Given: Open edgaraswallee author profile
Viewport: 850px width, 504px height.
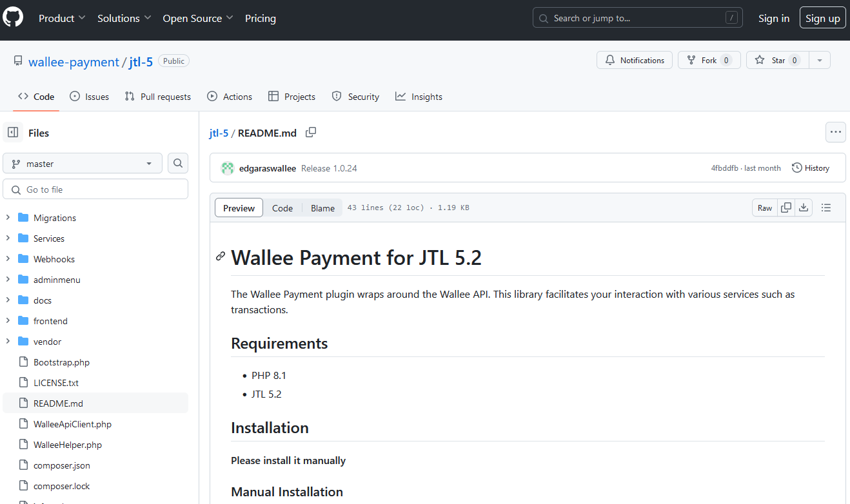Looking at the screenshot, I should (x=268, y=168).
